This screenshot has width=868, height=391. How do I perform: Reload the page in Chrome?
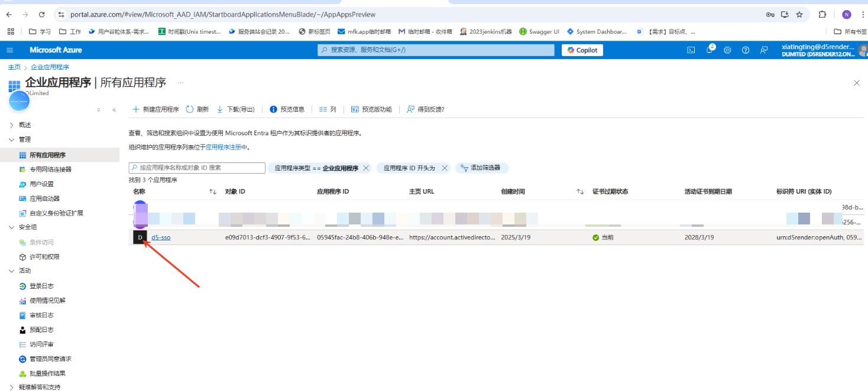41,14
